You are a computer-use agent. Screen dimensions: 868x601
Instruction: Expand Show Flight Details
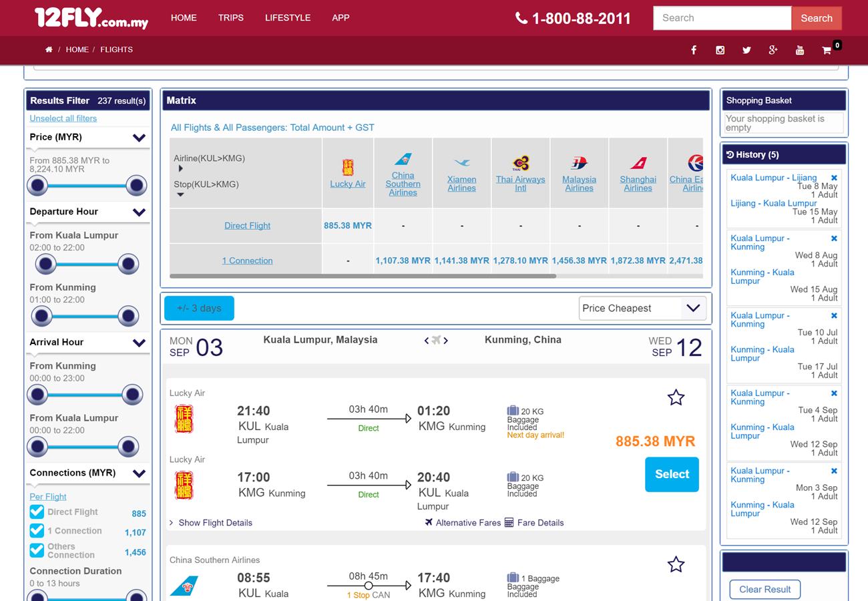[211, 523]
